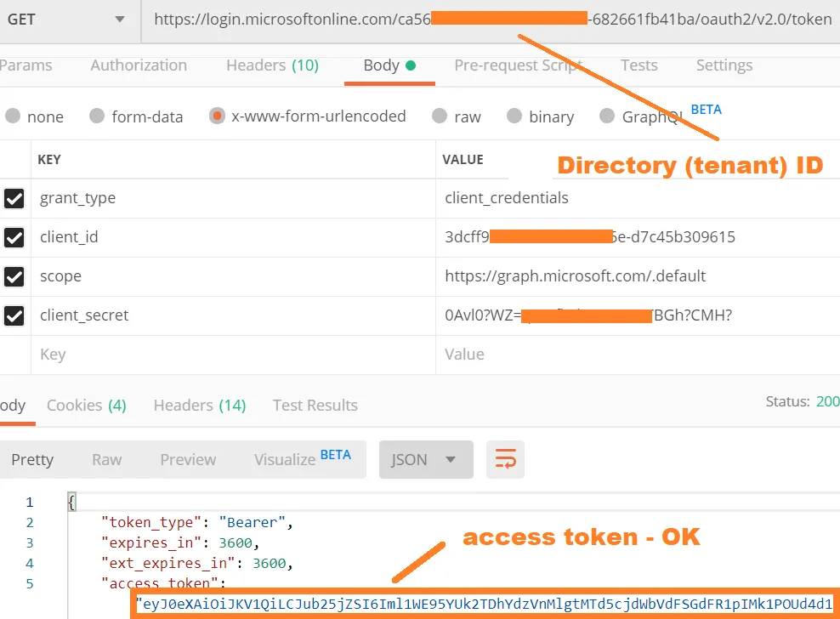This screenshot has width=840, height=619.
Task: Click the client_secret key cell
Action: [234, 315]
